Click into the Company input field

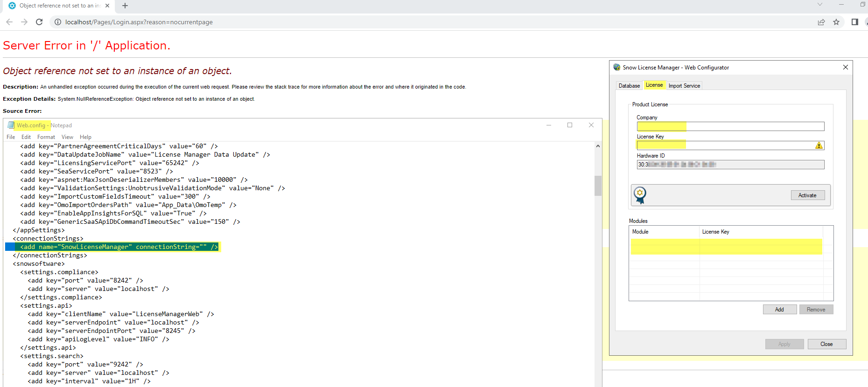(x=730, y=126)
